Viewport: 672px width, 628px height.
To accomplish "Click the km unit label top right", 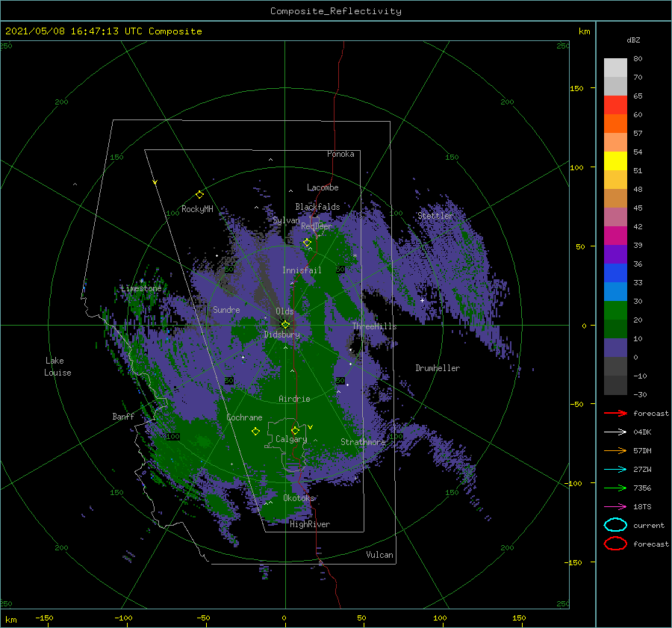I will (584, 31).
